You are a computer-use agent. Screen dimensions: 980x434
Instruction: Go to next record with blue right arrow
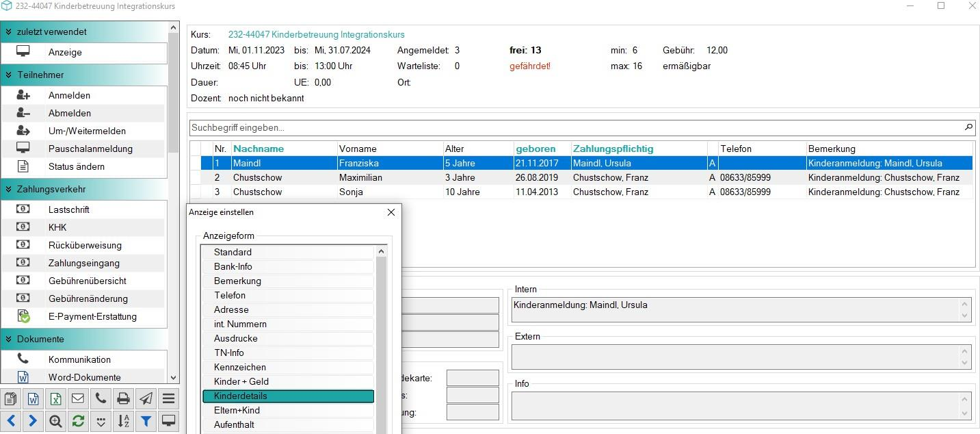click(33, 422)
